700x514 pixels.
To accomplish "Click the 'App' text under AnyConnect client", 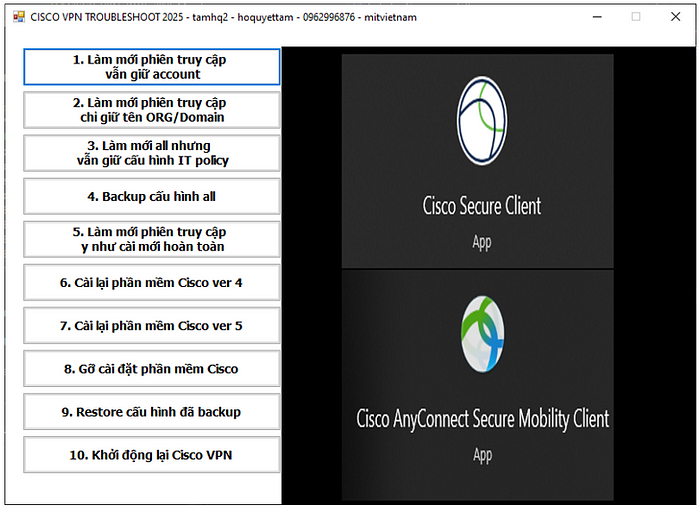I will pyautogui.click(x=483, y=455).
